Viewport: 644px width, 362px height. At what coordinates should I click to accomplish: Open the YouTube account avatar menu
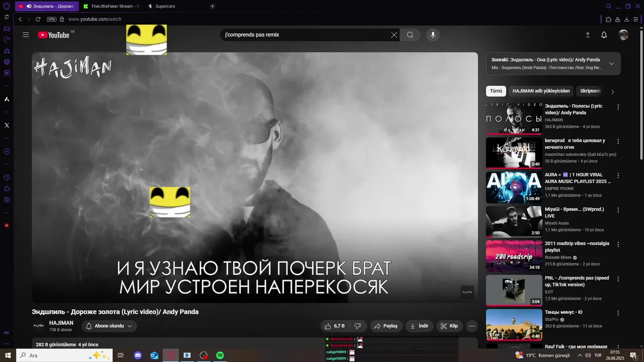pyautogui.click(x=623, y=35)
